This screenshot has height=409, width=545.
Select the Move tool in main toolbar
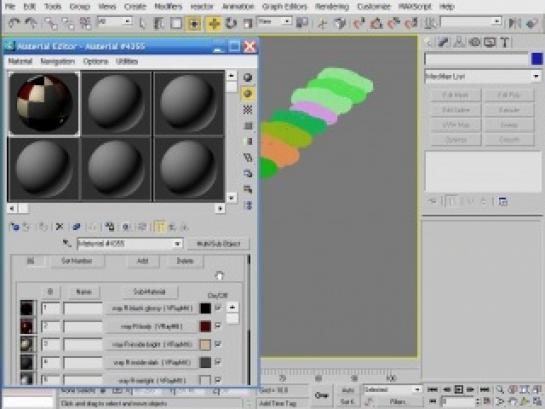click(213, 23)
